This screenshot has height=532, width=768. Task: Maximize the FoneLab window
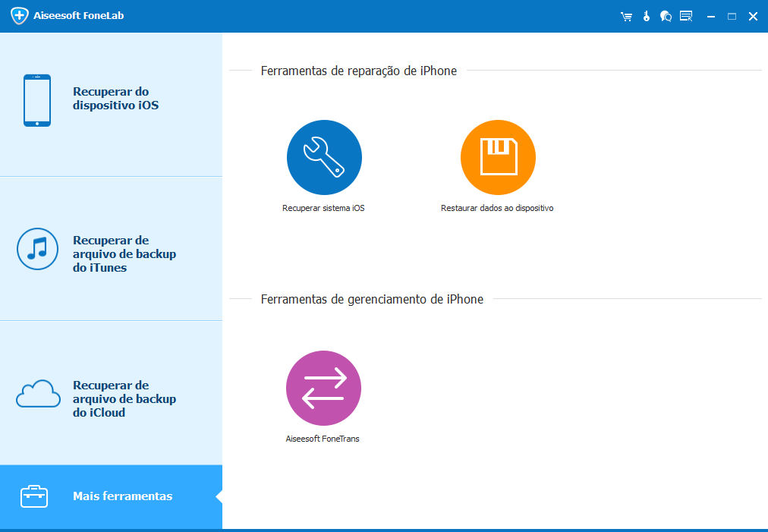732,17
